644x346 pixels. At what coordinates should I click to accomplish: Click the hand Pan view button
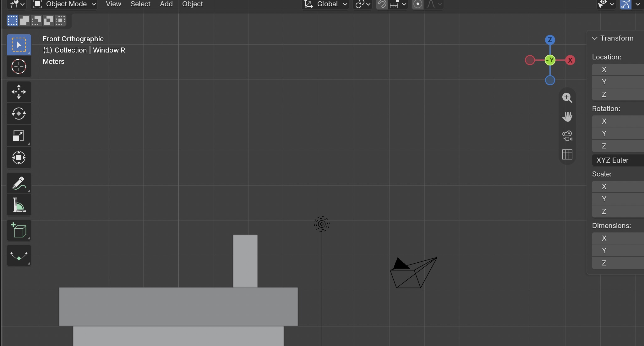point(567,117)
